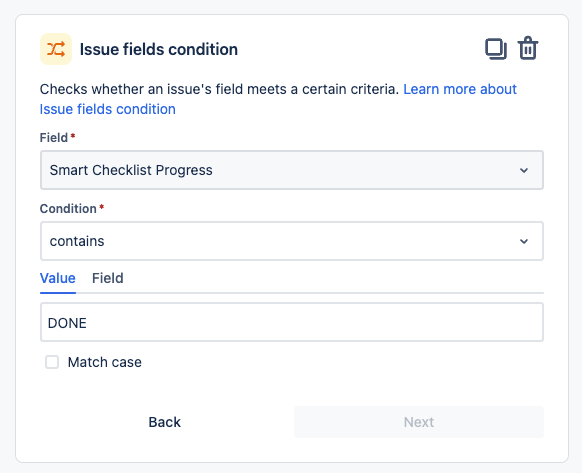
Task: Click the Match case label text
Action: 105,362
